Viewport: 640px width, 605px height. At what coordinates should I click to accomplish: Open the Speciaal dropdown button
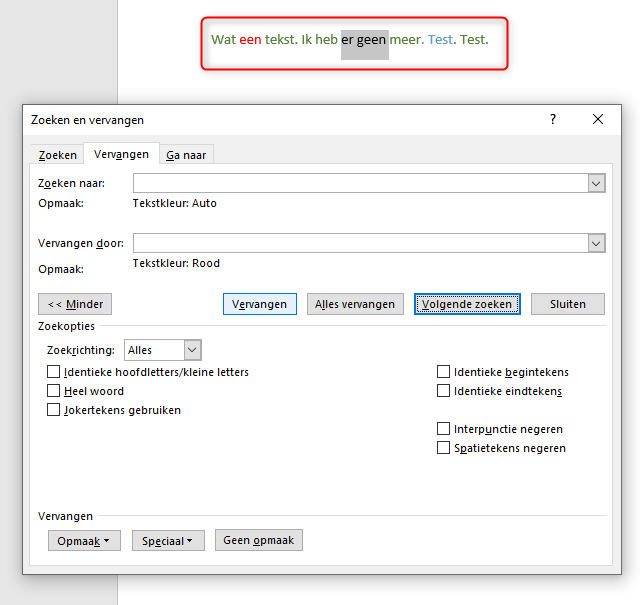[x=168, y=541]
